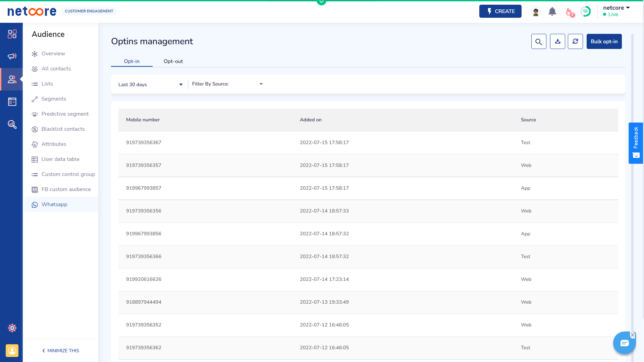Switch to the Opt-out tab
Viewport: 644px width, 362px height.
pos(173,61)
